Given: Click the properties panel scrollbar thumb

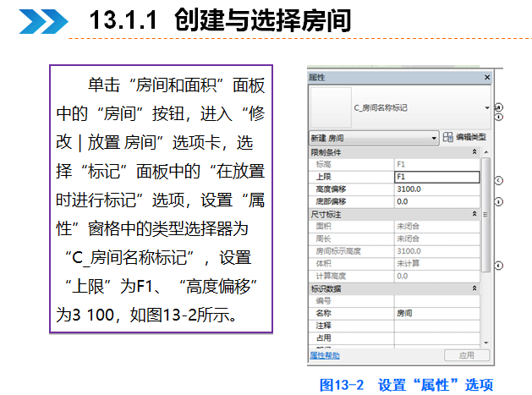Looking at the screenshot, I should 485,215.
